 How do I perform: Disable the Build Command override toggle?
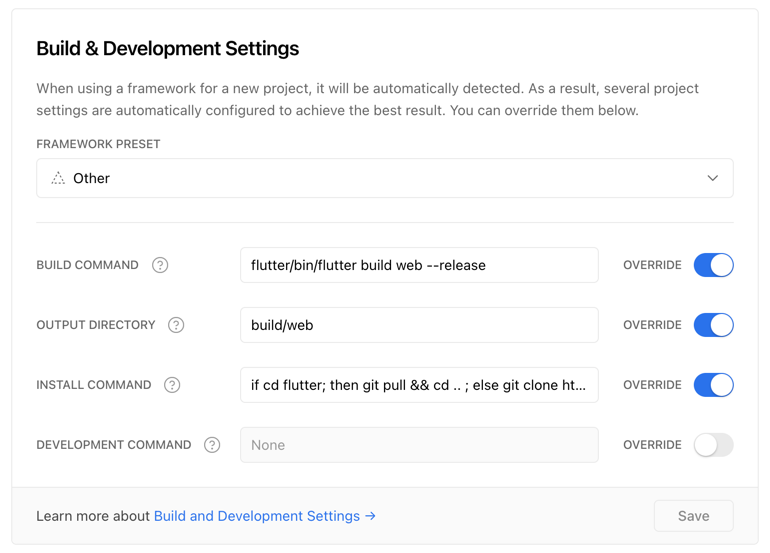(714, 265)
